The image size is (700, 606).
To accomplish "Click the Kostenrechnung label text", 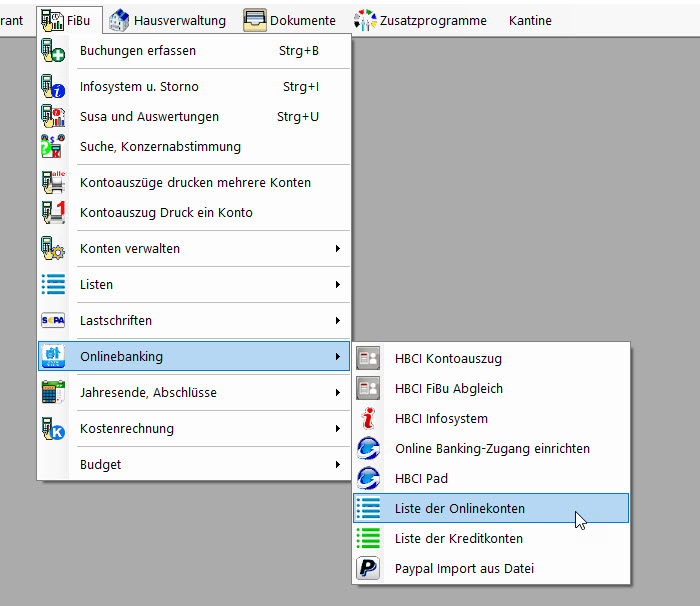I will coord(127,428).
